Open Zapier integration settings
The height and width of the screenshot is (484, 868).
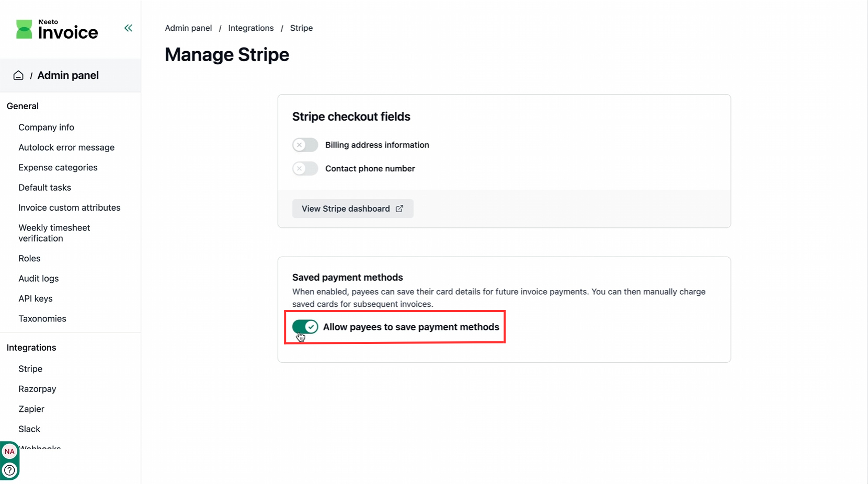[31, 409]
